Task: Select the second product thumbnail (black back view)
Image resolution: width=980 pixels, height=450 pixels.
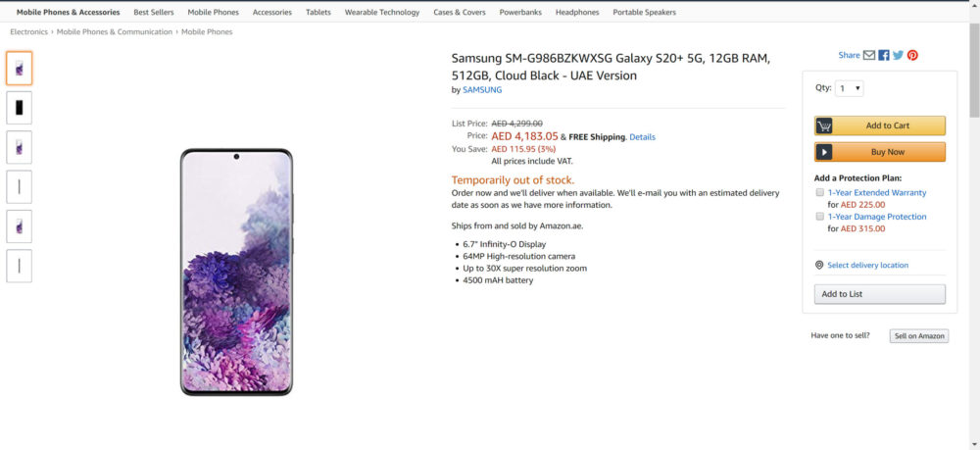Action: point(19,107)
